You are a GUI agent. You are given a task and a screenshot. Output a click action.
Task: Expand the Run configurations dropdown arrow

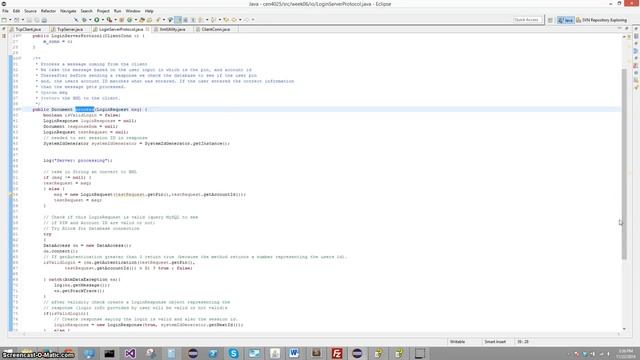pyautogui.click(x=103, y=20)
